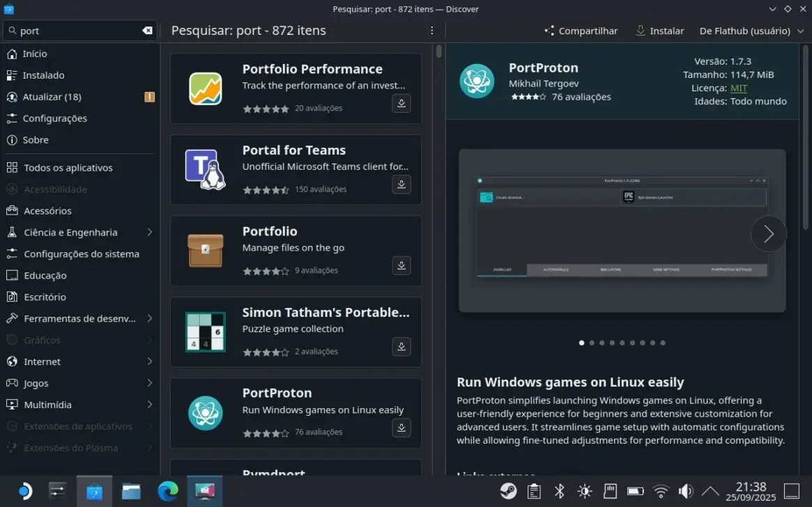The height and width of the screenshot is (507, 812).
Task: Open Bluetooth settings in system tray
Action: 559,491
